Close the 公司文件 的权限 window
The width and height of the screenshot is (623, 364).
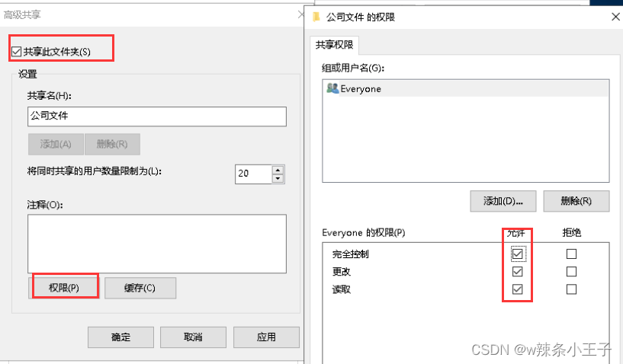(615, 17)
